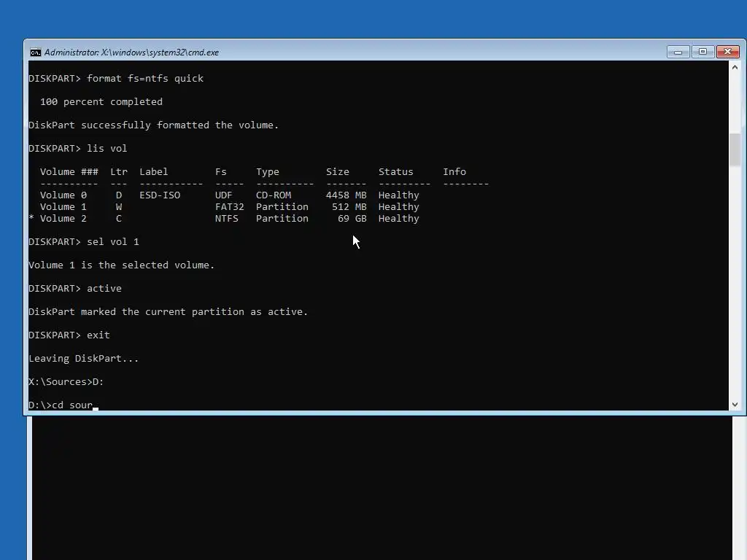747x560 pixels.
Task: Click the '512 MB' size value
Action: [x=349, y=207]
